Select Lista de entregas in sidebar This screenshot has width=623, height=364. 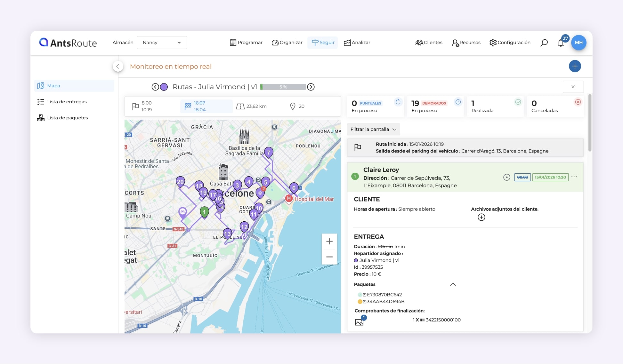point(67,102)
